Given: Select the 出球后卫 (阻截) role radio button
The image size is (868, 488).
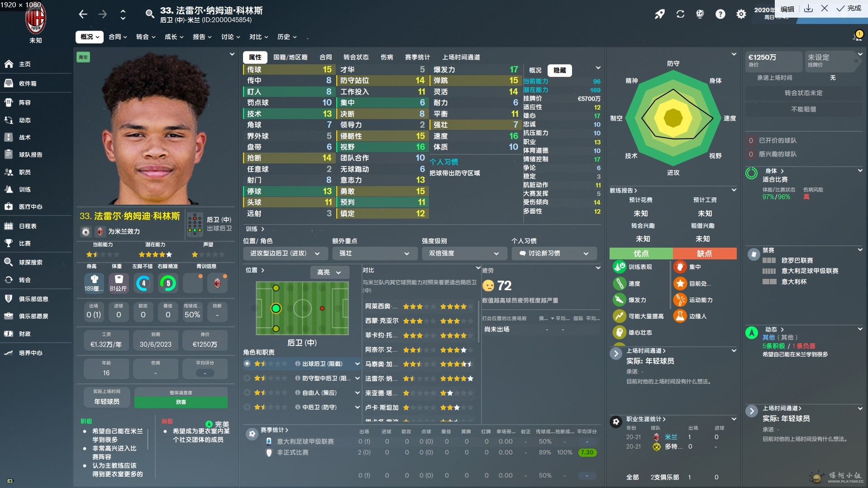Looking at the screenshot, I should click(247, 364).
